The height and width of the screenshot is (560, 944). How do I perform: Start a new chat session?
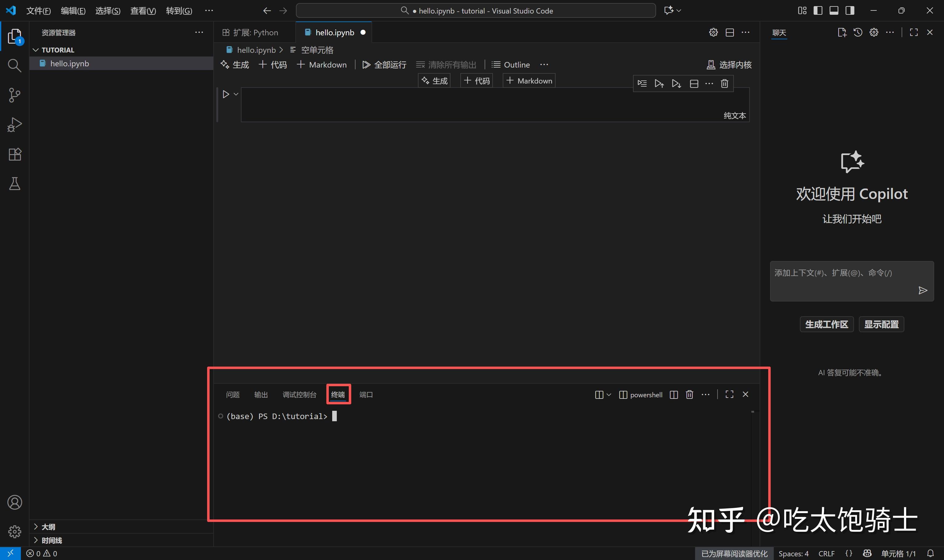pos(841,33)
